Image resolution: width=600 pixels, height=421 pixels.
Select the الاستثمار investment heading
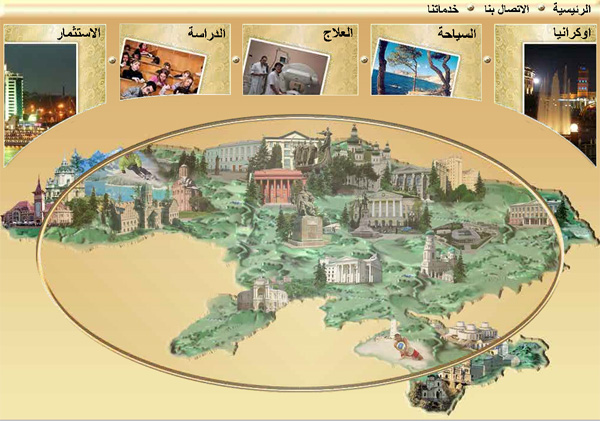point(78,33)
